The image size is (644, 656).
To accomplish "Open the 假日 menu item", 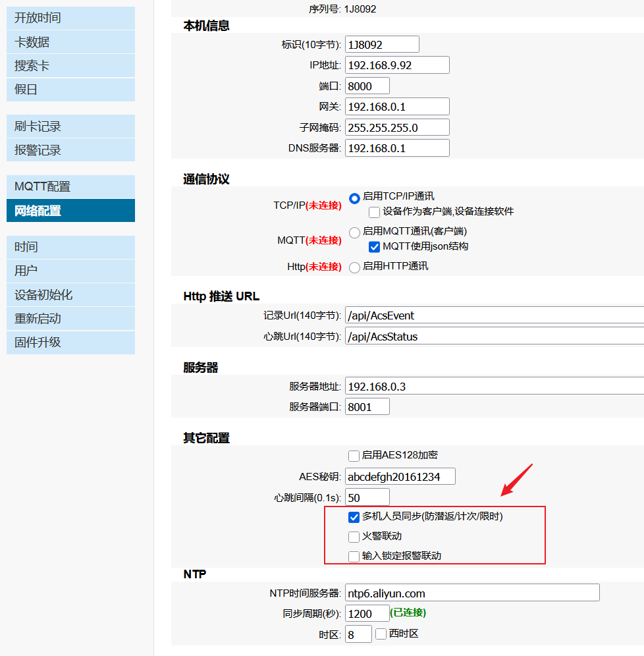I will point(70,90).
